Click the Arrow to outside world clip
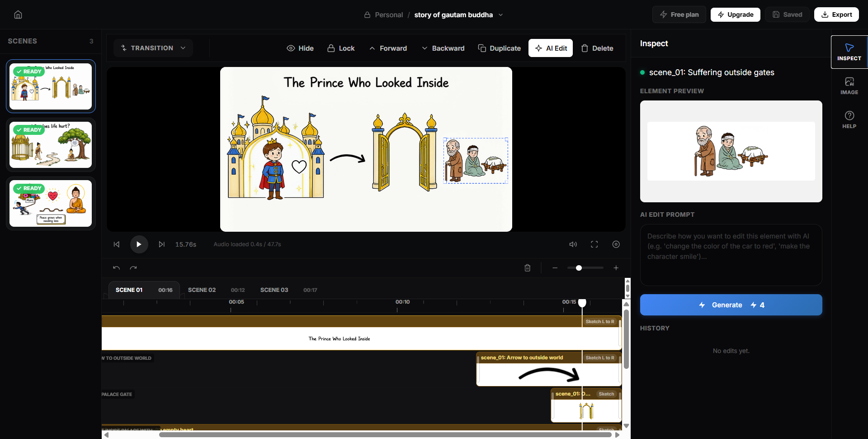Image resolution: width=868 pixels, height=439 pixels. pyautogui.click(x=549, y=369)
